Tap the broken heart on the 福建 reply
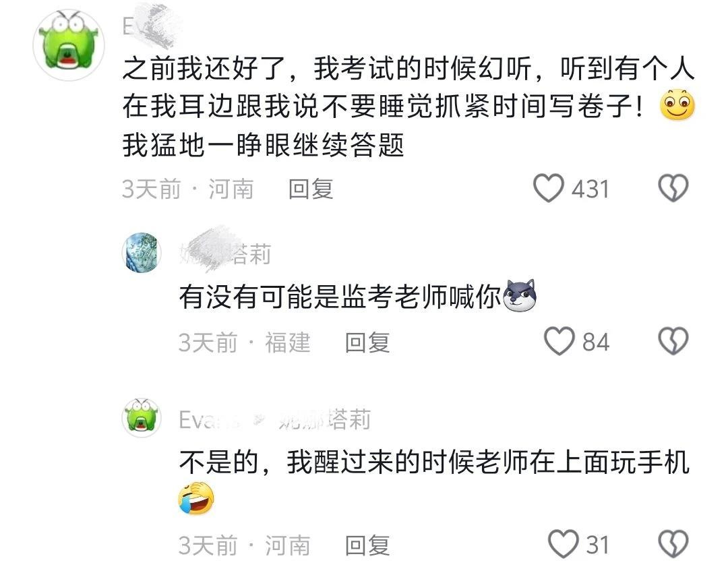The height and width of the screenshot is (575, 728). coord(673,341)
